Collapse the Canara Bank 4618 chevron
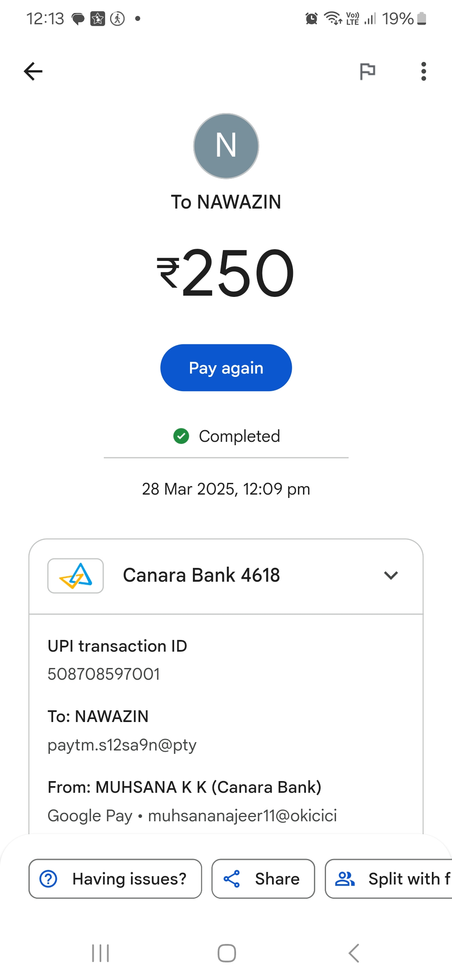Viewport: 452px width, 980px height. 390,575
